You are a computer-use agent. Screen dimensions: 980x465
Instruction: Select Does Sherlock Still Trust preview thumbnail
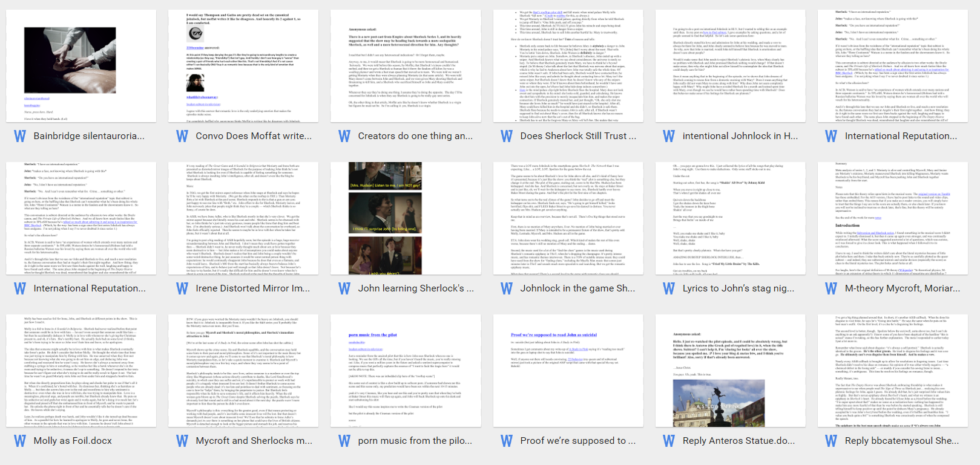click(x=568, y=66)
